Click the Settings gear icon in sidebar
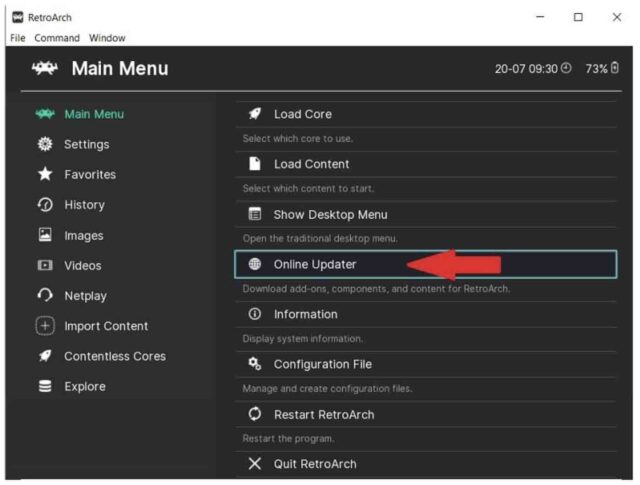The image size is (640, 485). coord(44,144)
